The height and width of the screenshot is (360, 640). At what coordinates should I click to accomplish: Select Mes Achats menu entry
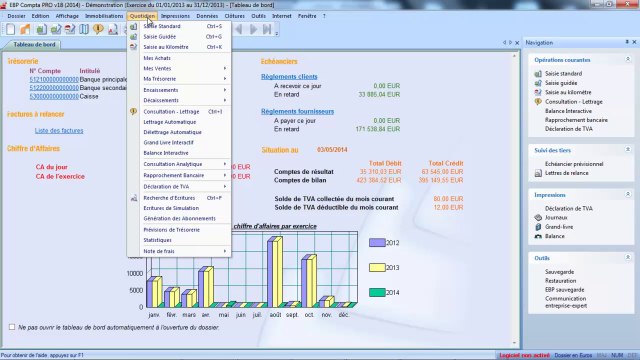(x=179, y=58)
